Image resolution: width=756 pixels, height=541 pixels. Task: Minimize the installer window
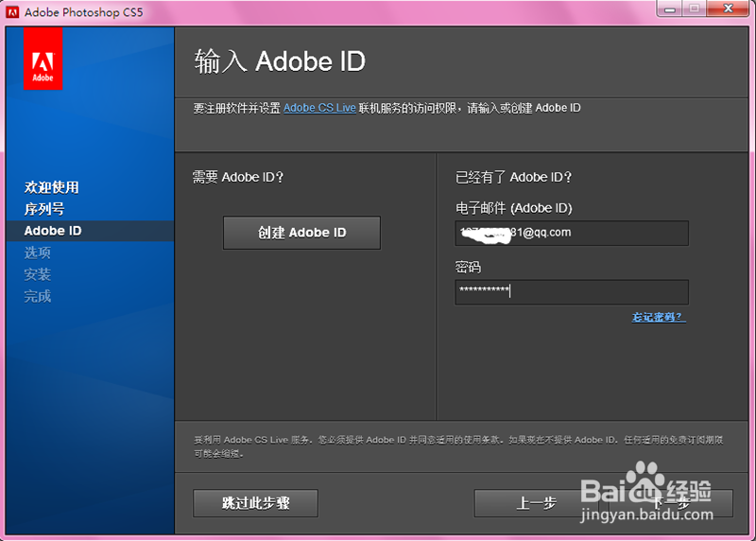tap(670, 9)
